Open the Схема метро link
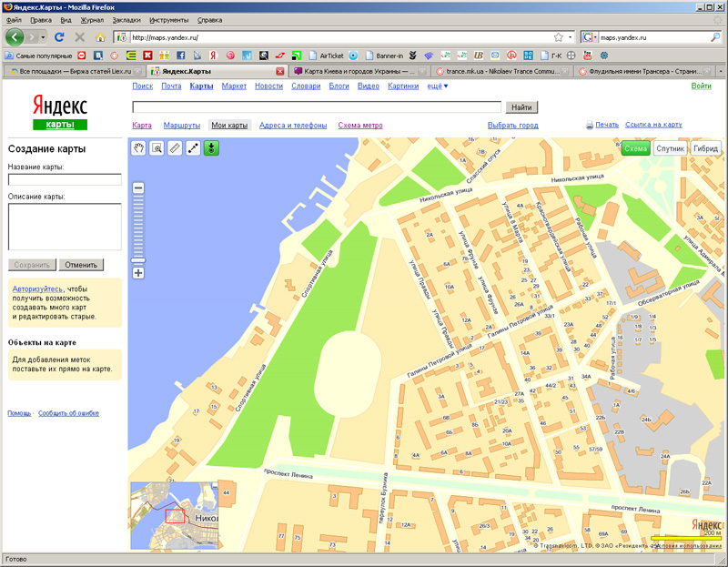728x567 pixels. tap(360, 126)
